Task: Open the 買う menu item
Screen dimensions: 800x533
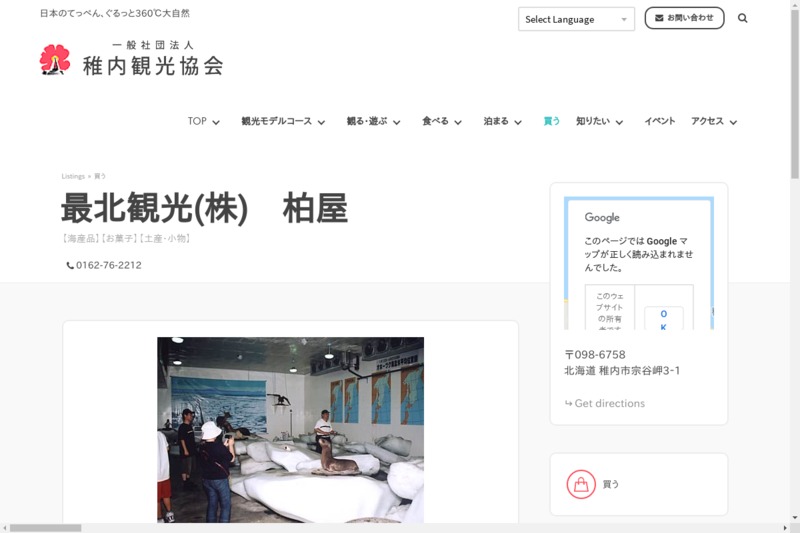Action: pos(551,121)
